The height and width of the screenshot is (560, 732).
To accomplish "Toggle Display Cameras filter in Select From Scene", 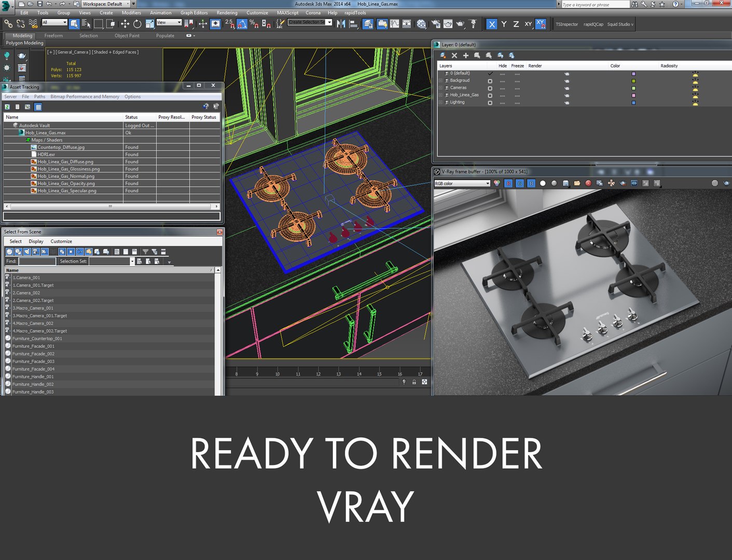I will (35, 251).
